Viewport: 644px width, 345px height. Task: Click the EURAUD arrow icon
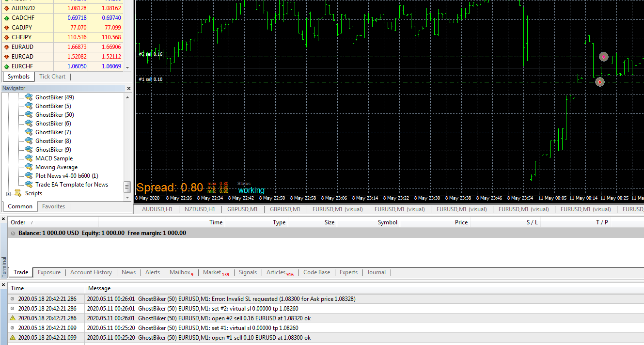(x=6, y=47)
